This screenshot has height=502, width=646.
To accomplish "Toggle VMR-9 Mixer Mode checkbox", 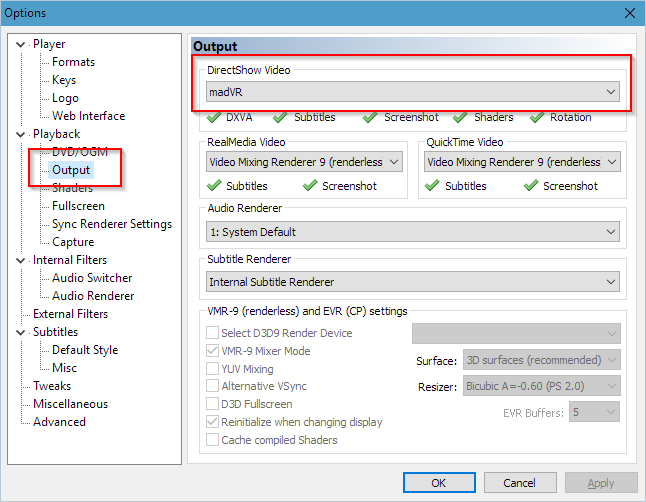I will [213, 351].
